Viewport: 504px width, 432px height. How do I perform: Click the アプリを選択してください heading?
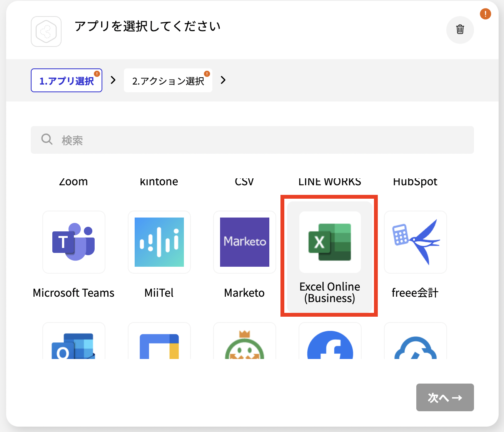(x=147, y=26)
